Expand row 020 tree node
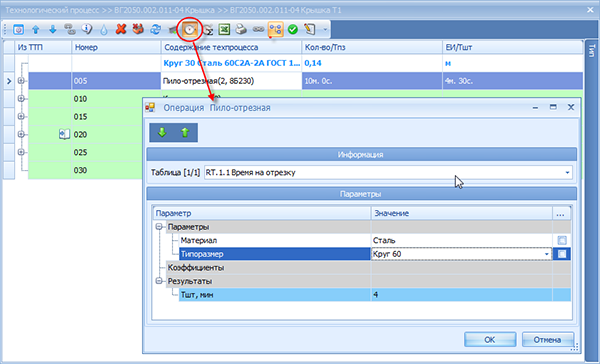Viewport: 600px width, 364px height. coord(21,134)
